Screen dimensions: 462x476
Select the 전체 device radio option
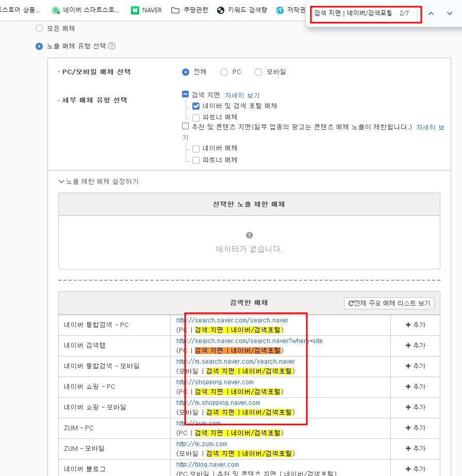[x=186, y=72]
